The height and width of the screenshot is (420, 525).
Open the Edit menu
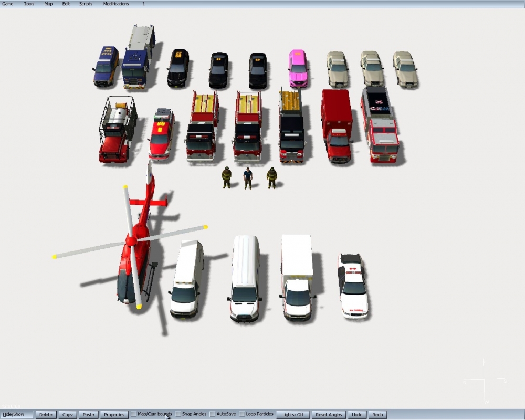(66, 4)
